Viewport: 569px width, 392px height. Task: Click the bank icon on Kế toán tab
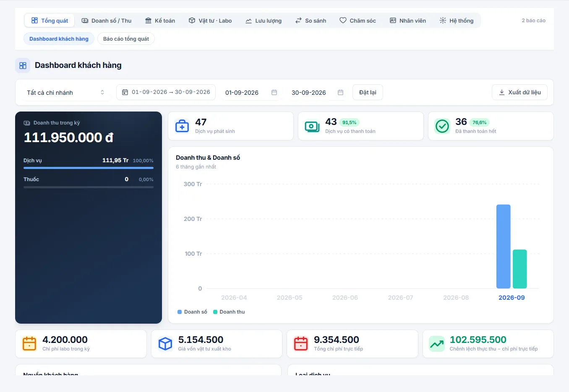[148, 21]
